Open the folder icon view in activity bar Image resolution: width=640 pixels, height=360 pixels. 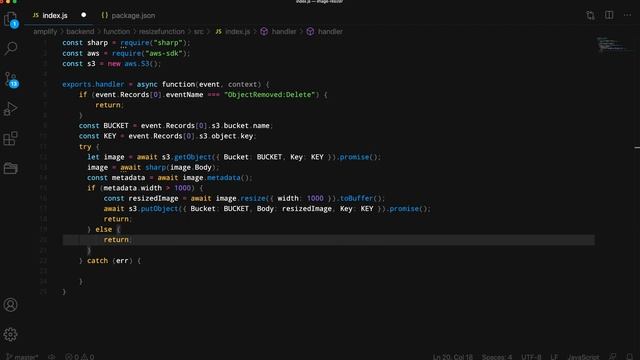click(11, 168)
